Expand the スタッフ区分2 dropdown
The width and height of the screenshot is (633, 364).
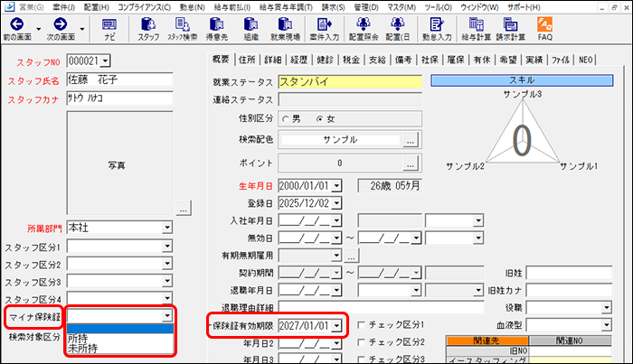click(167, 264)
